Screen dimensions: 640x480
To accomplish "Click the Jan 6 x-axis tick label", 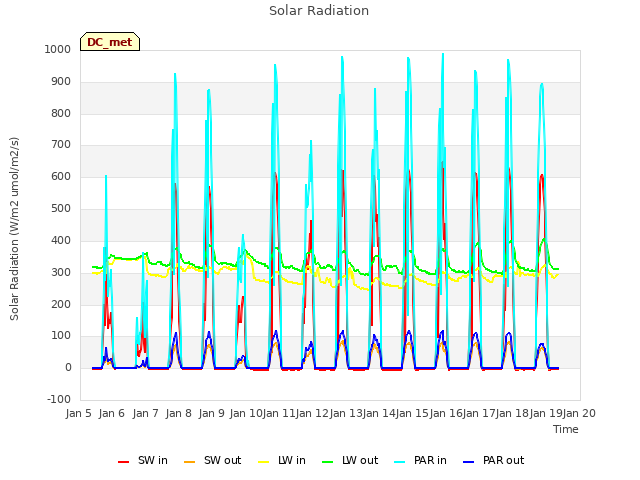I will (x=112, y=413).
